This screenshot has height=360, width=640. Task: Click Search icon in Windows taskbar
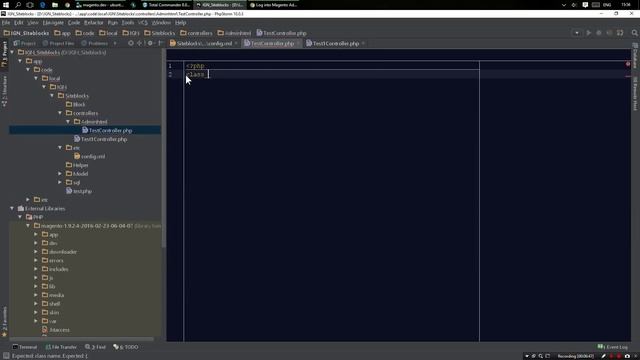18,5
